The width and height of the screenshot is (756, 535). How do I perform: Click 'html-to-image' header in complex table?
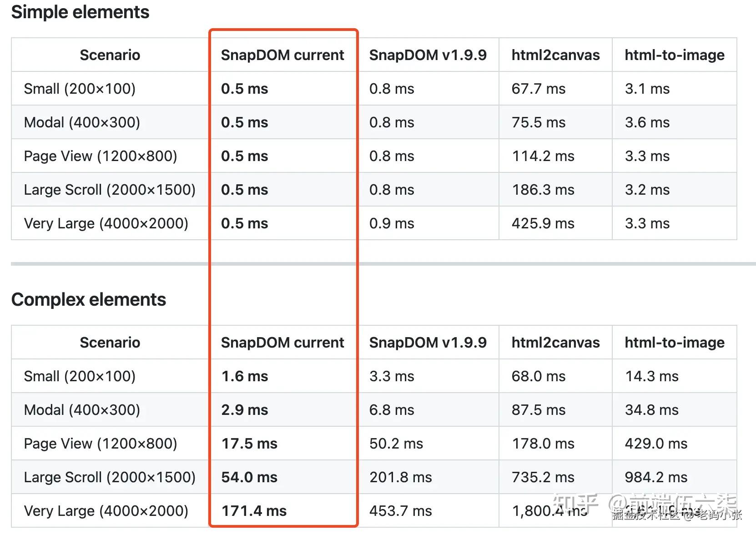coord(674,343)
